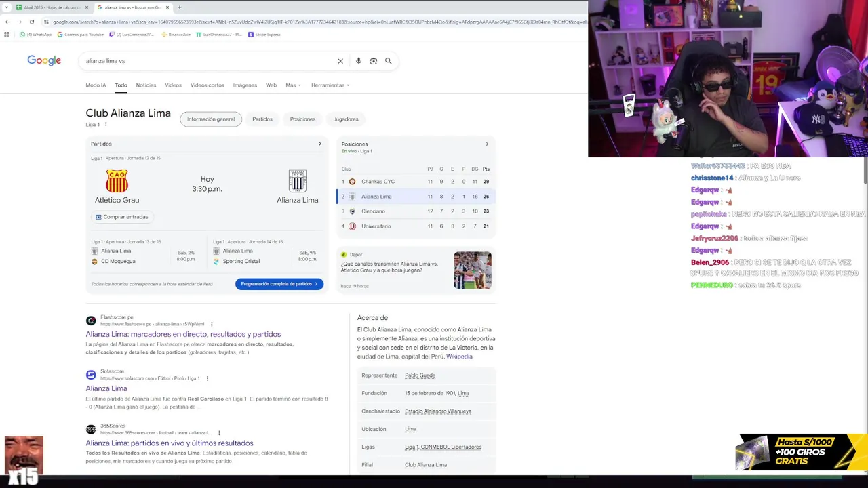Open the Correos para Youtube bookmark
Screen dimensions: 868x488
[81, 34]
